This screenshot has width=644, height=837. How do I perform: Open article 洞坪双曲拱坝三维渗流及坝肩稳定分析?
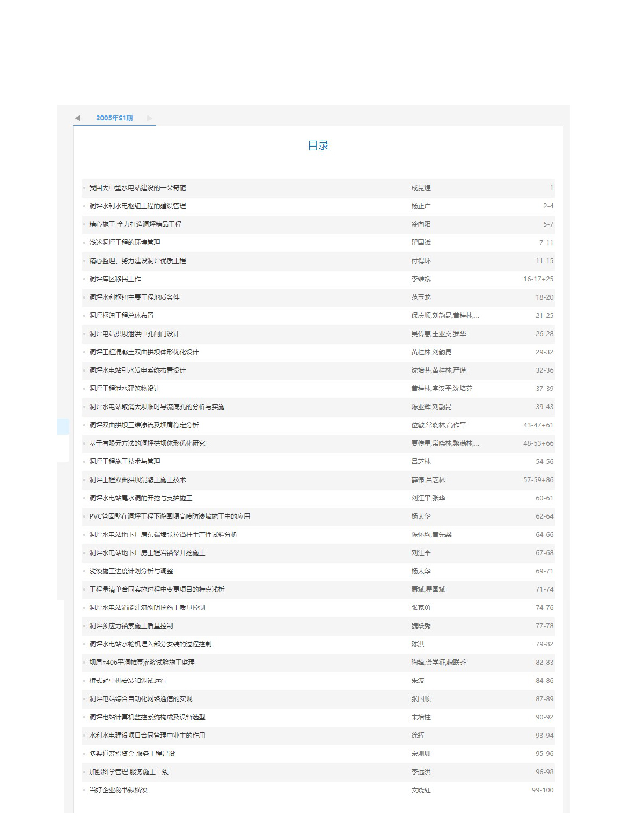click(x=144, y=425)
